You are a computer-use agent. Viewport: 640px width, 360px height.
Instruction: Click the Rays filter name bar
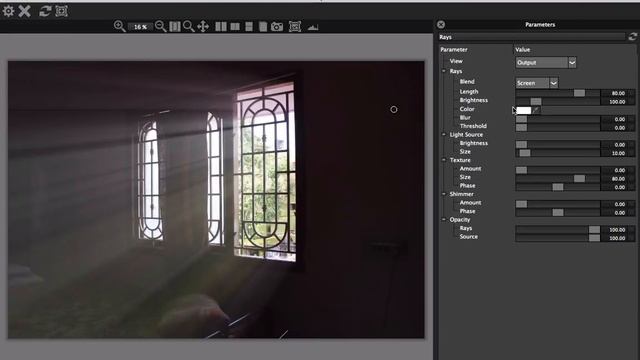(x=532, y=37)
